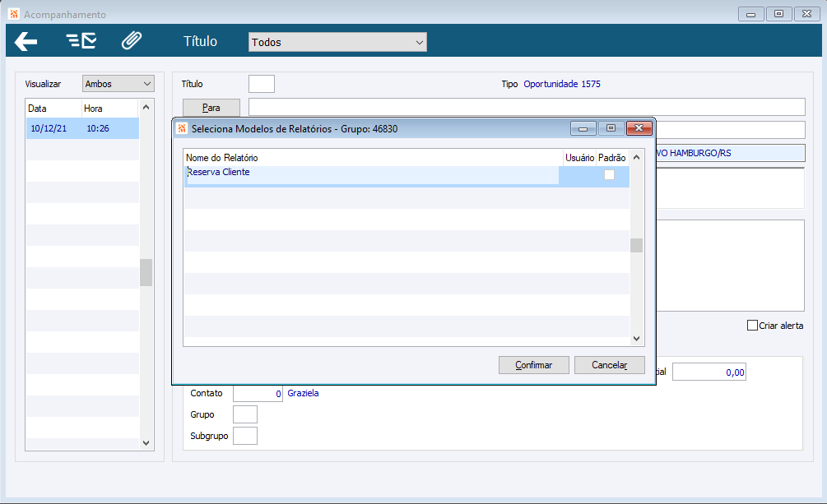Close the Acompanhamento window

807,14
